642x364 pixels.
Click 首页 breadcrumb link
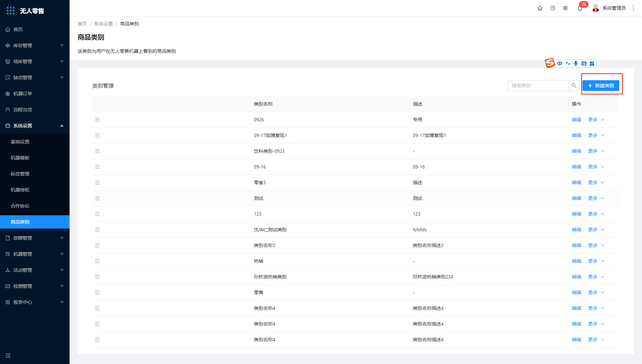[x=82, y=24]
